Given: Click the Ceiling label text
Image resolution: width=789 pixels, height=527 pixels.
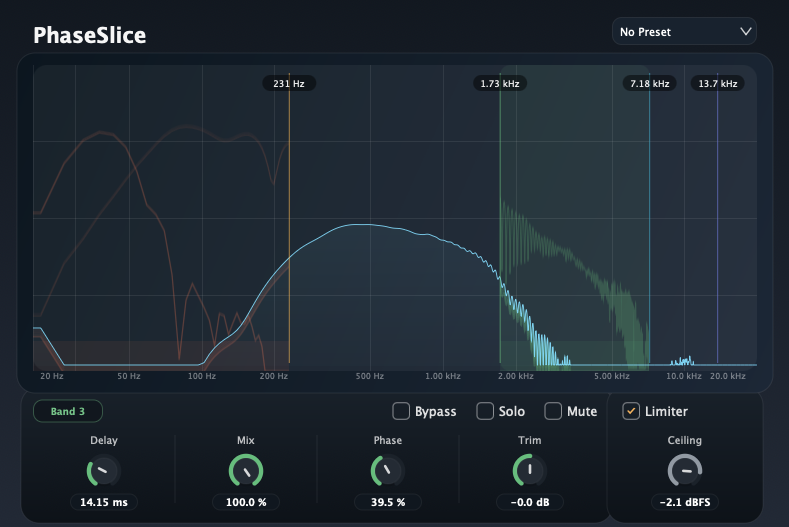Looking at the screenshot, I should pos(684,440).
